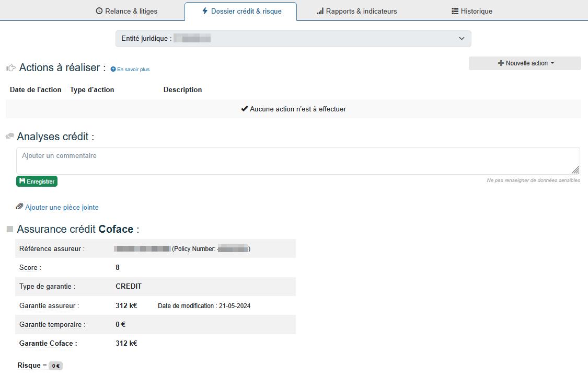Click the Risque 0 € badge
Image resolution: width=588 pixels, height=375 pixels.
[x=55, y=366]
